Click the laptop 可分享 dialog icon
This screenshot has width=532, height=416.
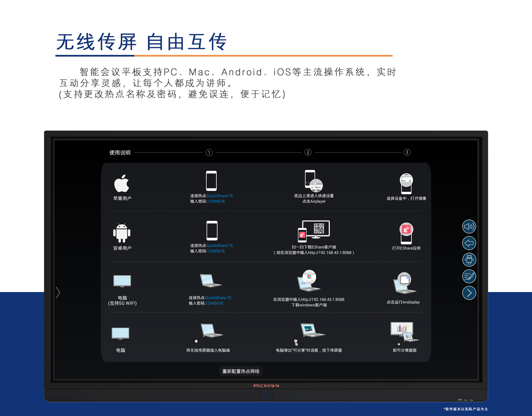point(309,334)
